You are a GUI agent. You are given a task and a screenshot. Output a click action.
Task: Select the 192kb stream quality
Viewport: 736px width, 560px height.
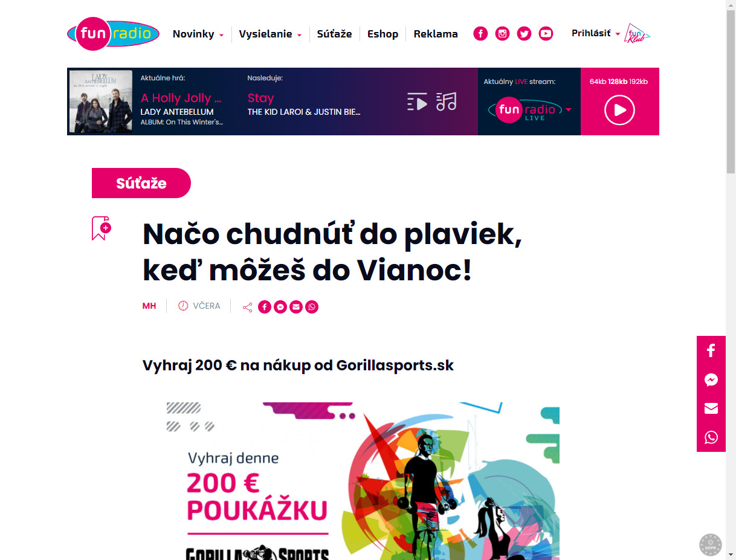tap(639, 82)
